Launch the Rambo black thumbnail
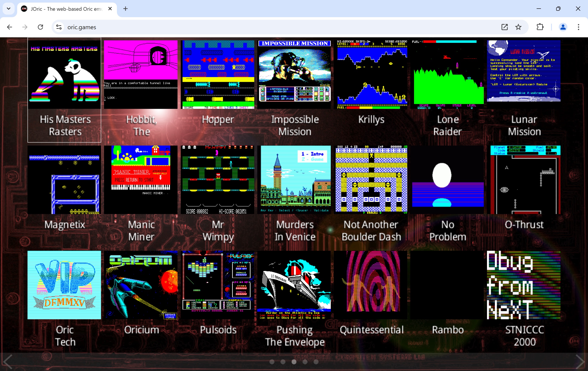 (x=447, y=285)
